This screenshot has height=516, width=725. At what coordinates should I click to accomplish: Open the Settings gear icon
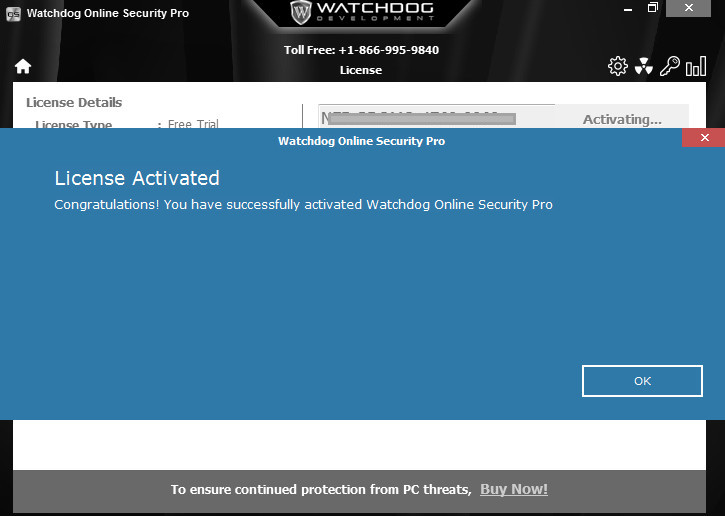(618, 67)
